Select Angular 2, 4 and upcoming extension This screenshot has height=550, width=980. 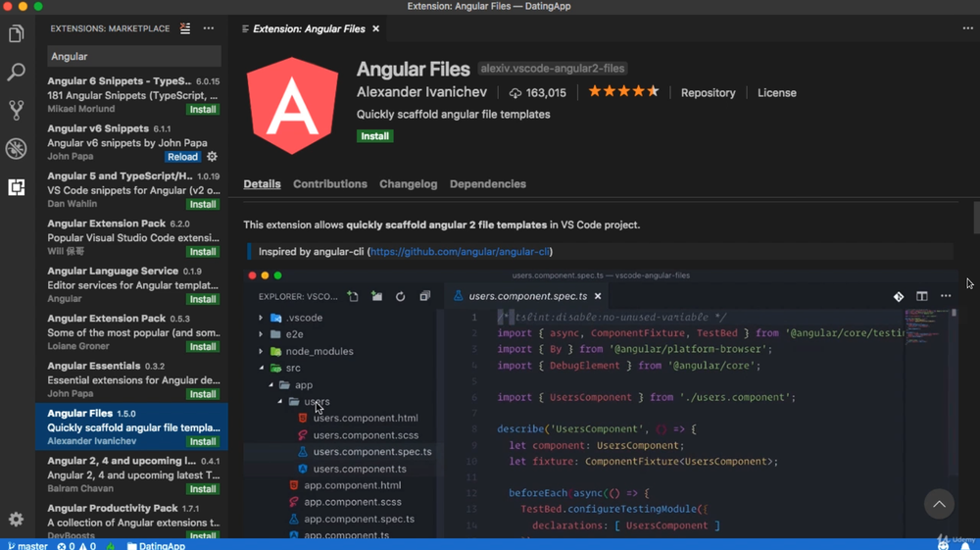click(132, 475)
